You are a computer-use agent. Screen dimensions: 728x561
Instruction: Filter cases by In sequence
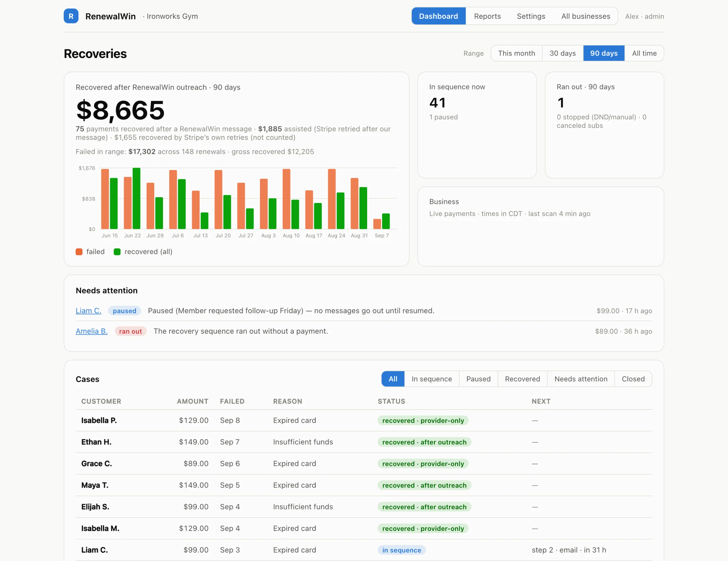click(x=432, y=379)
